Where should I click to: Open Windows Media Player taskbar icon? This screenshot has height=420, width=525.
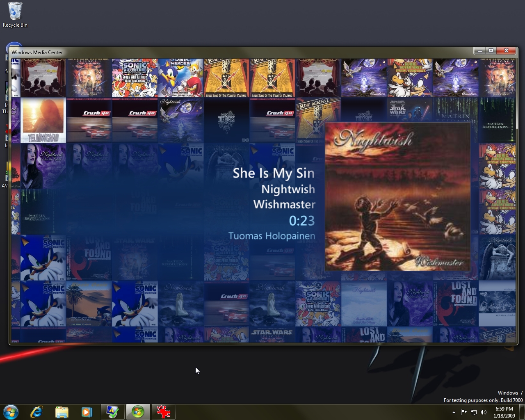click(87, 412)
